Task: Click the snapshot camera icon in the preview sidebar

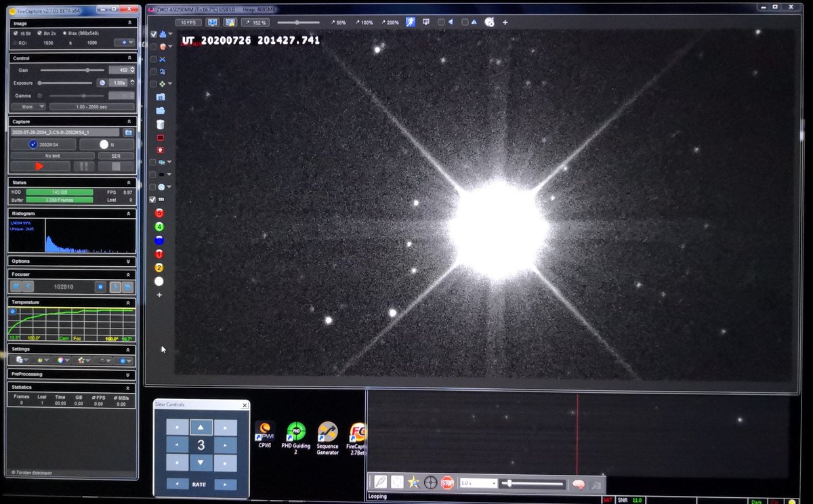Action: pos(161,97)
